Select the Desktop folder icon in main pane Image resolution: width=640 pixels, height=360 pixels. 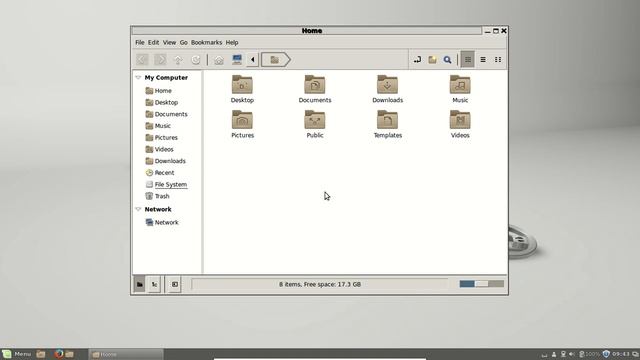pos(242,84)
